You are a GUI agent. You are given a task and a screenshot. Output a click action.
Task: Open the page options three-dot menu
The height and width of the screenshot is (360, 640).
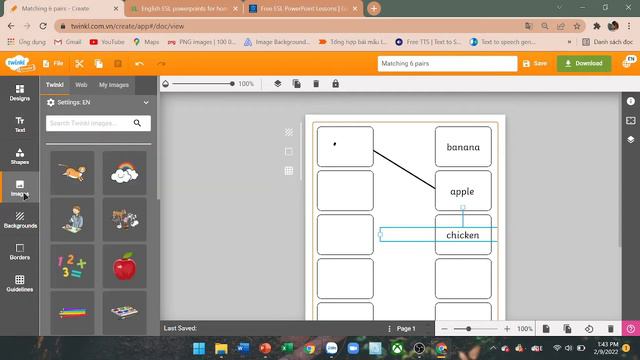tap(389, 329)
